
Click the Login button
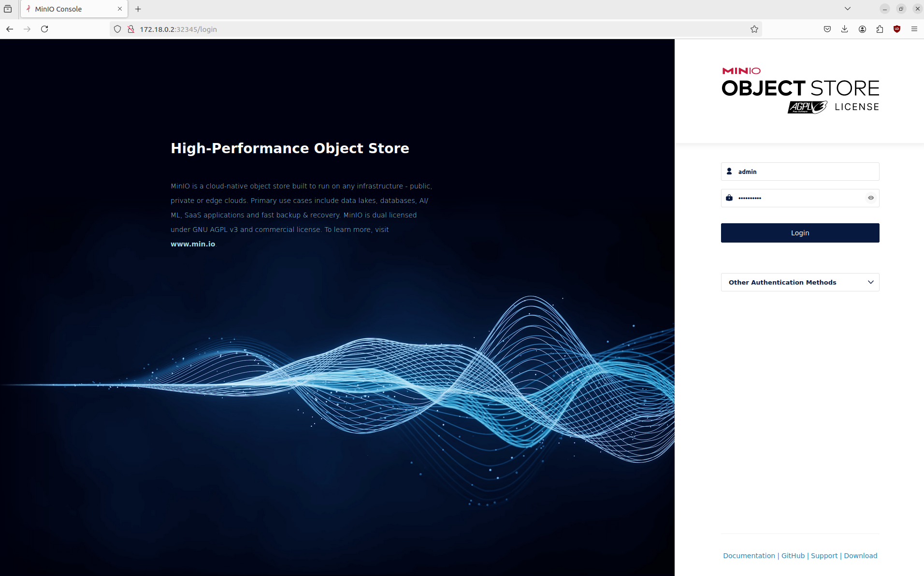point(800,233)
